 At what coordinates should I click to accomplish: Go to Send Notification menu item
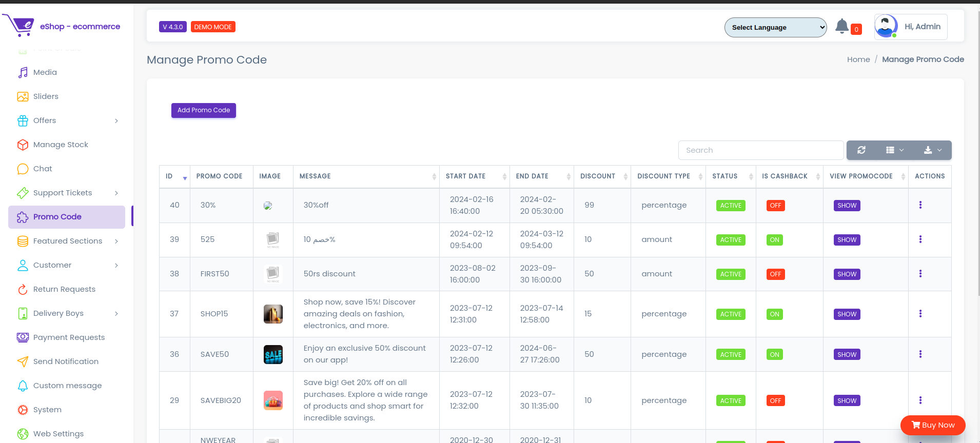66,361
